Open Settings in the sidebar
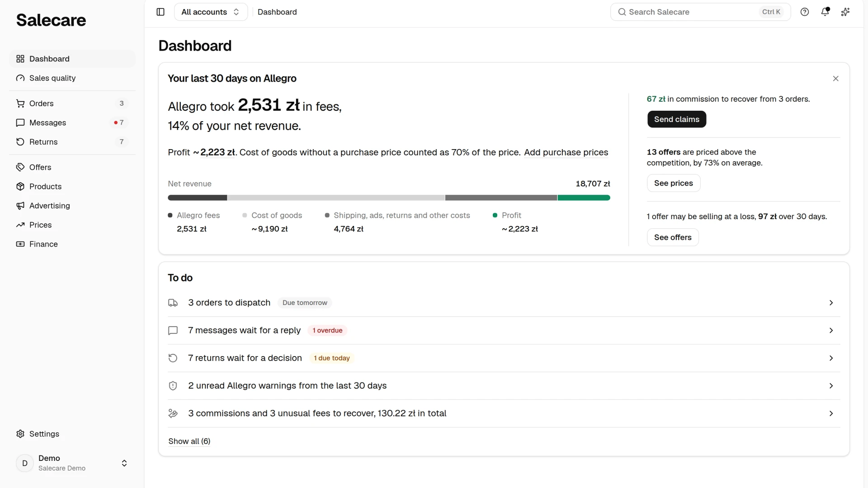The height and width of the screenshot is (488, 868). click(x=72, y=434)
